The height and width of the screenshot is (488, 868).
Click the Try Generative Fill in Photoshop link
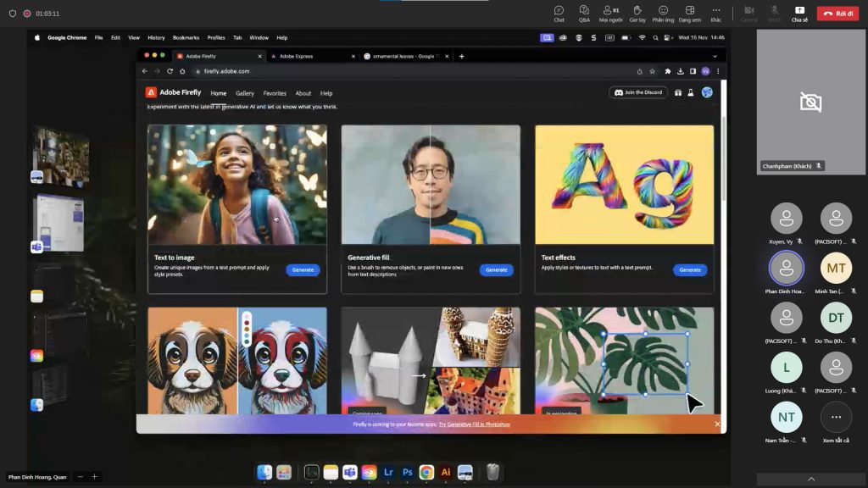[x=475, y=424]
